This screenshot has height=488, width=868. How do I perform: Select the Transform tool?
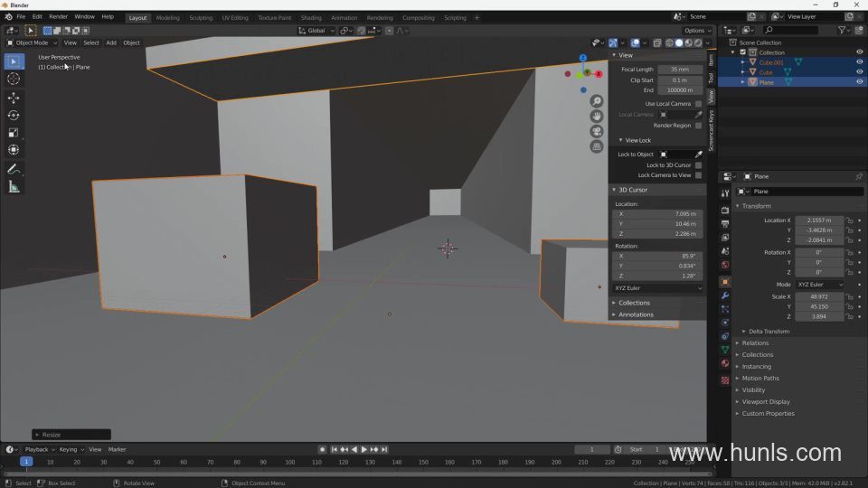[x=14, y=149]
